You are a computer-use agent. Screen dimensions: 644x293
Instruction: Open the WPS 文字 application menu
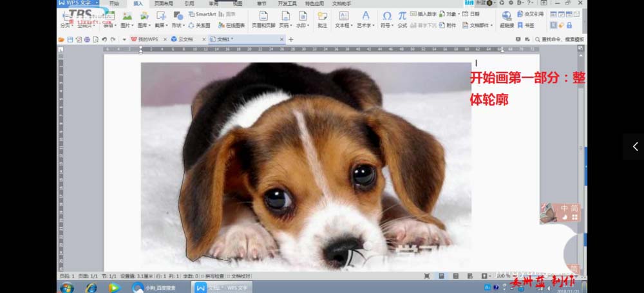point(78,3)
